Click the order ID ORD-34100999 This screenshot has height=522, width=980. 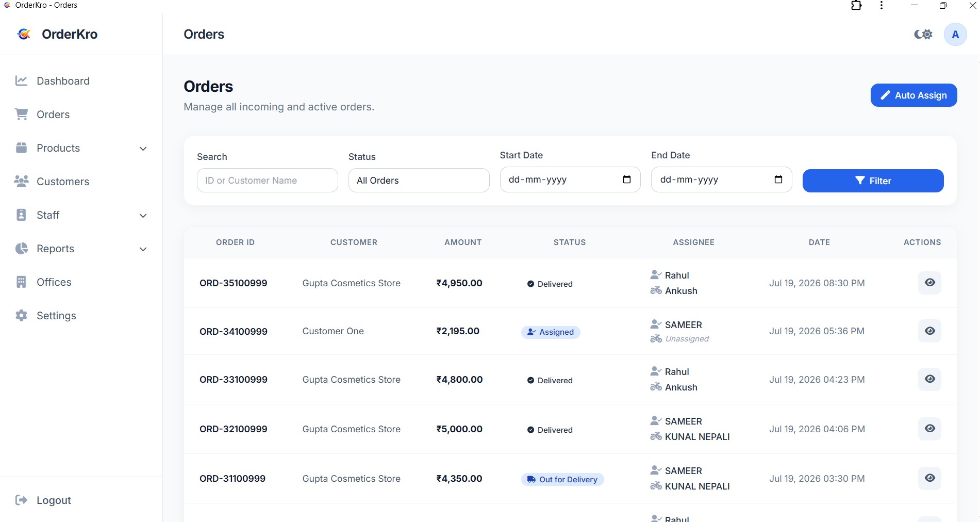coord(234,332)
